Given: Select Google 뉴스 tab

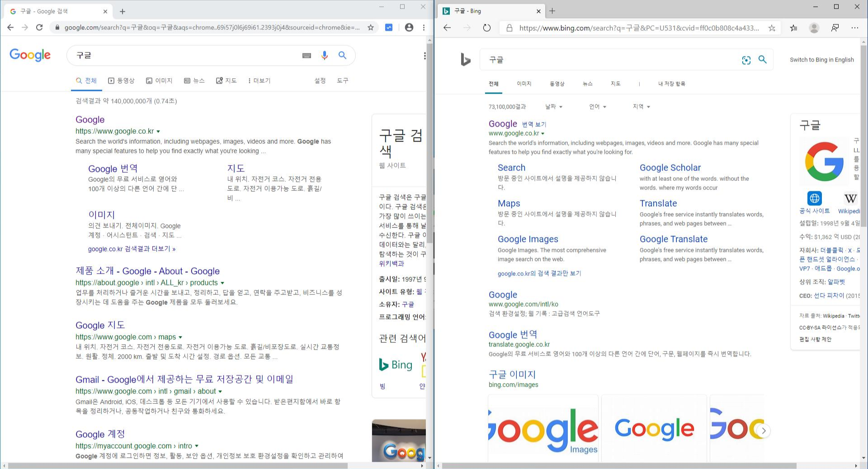Looking at the screenshot, I should click(x=194, y=81).
